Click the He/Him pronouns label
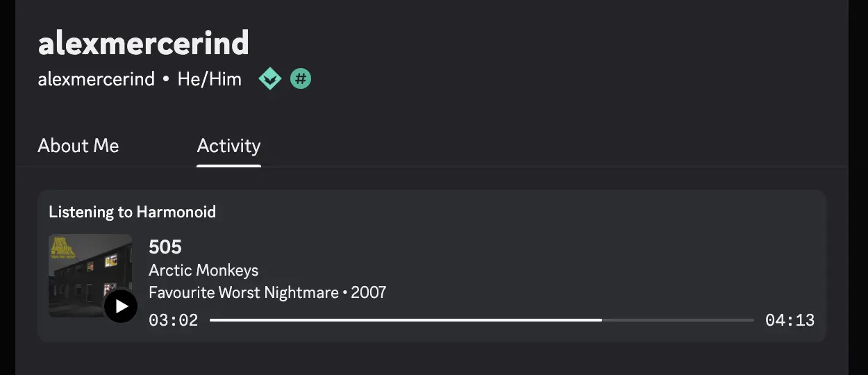The height and width of the screenshot is (375, 868). [209, 79]
